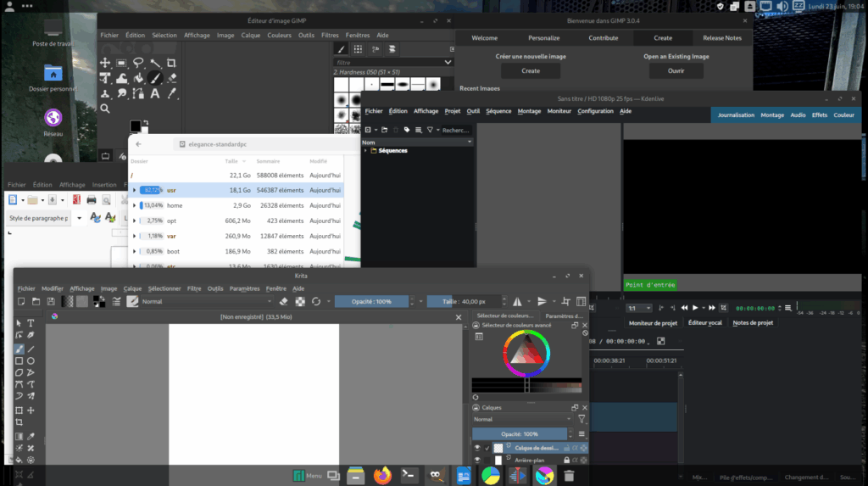Select GIMP Bucket Fill tool
This screenshot has width=868, height=486.
coord(138,78)
